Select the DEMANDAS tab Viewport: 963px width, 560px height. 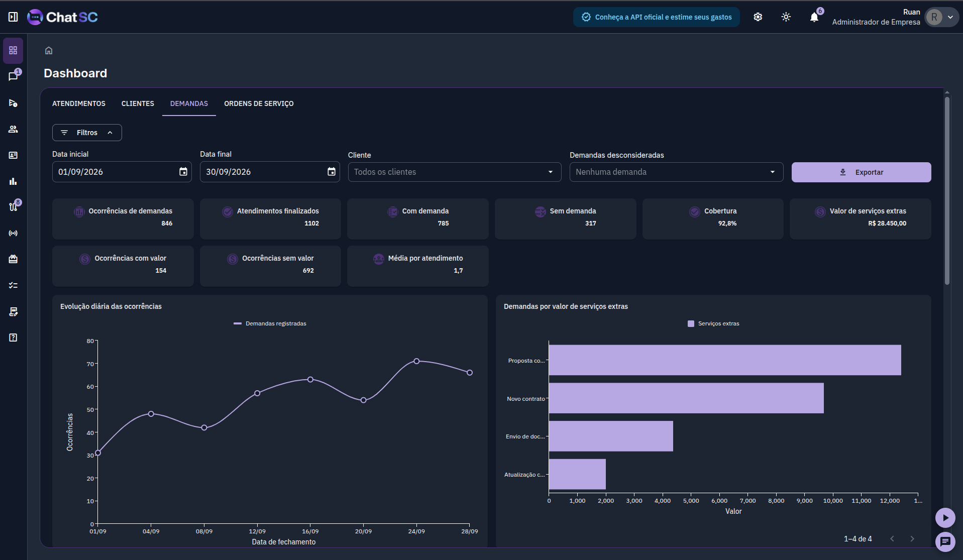coord(189,103)
